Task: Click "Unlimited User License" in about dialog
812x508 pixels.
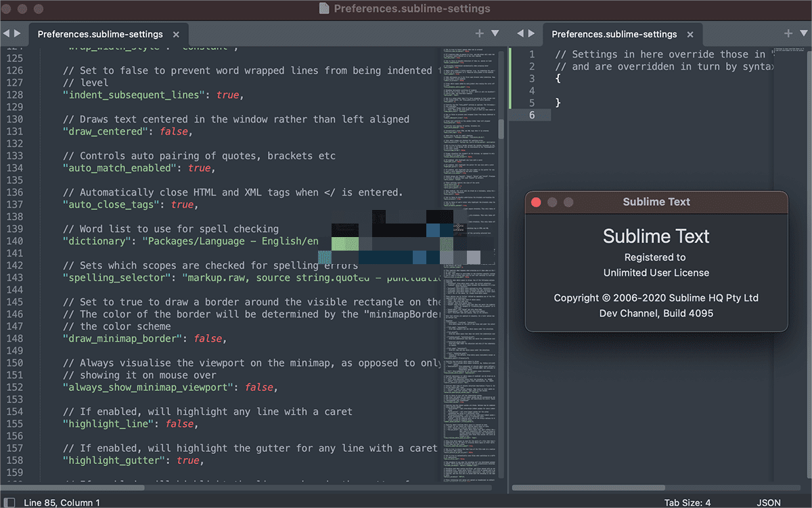Action: point(656,273)
